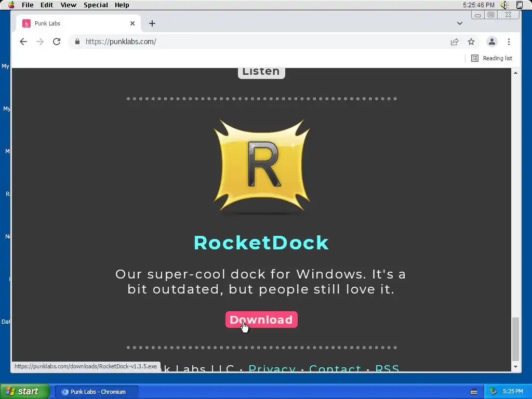532x399 pixels.
Task: Select the Punk Labs tab
Action: pyautogui.click(x=78, y=23)
